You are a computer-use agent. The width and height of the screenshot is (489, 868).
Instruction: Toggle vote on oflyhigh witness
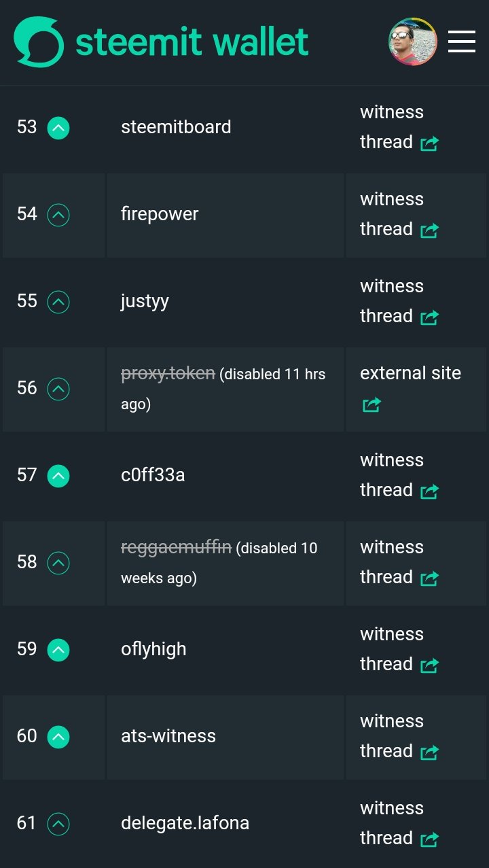pos(58,650)
